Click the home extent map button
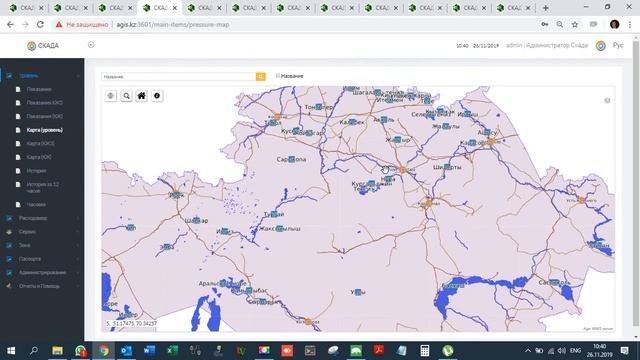 click(x=142, y=96)
